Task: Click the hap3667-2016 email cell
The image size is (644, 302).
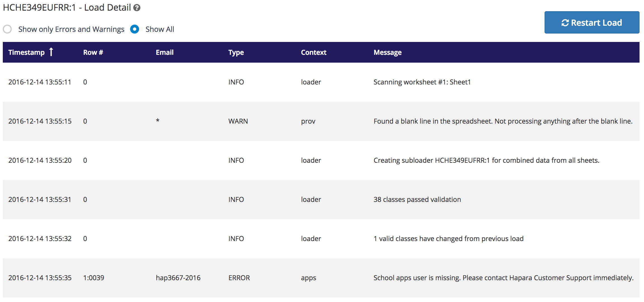Action: (178, 278)
